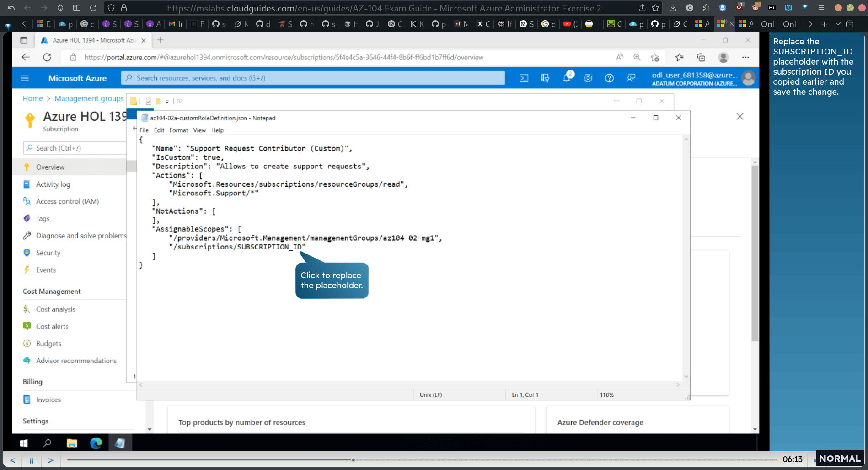Open Edge tab actions menu icon
This screenshot has width=868, height=470.
pos(24,40)
